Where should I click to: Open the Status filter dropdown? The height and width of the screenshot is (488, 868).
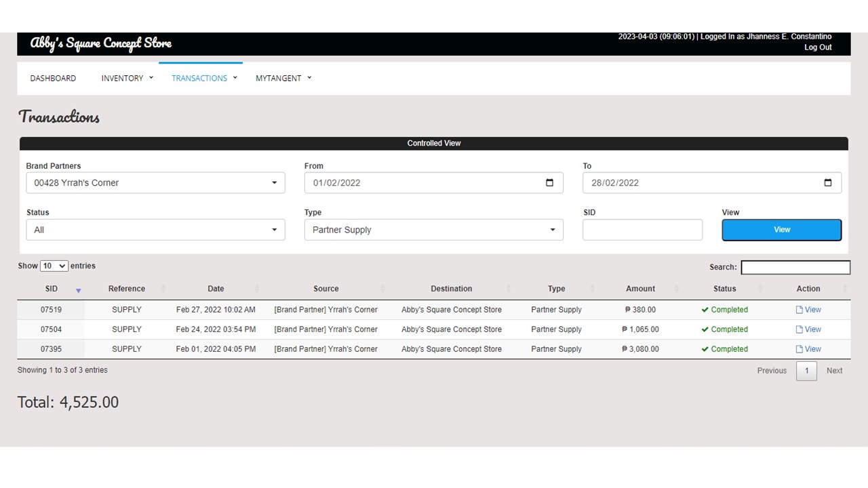[155, 230]
